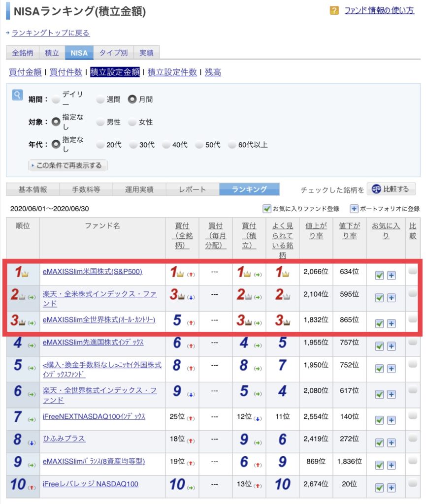Viewport: 426px width, 504px height.
Task: Select デイリー period radio button
Action: (56, 99)
